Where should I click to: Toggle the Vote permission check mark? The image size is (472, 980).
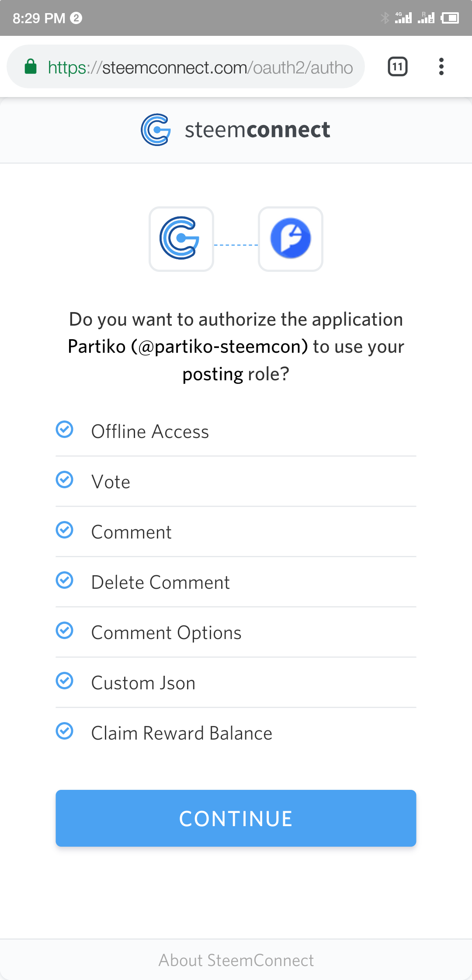(65, 480)
